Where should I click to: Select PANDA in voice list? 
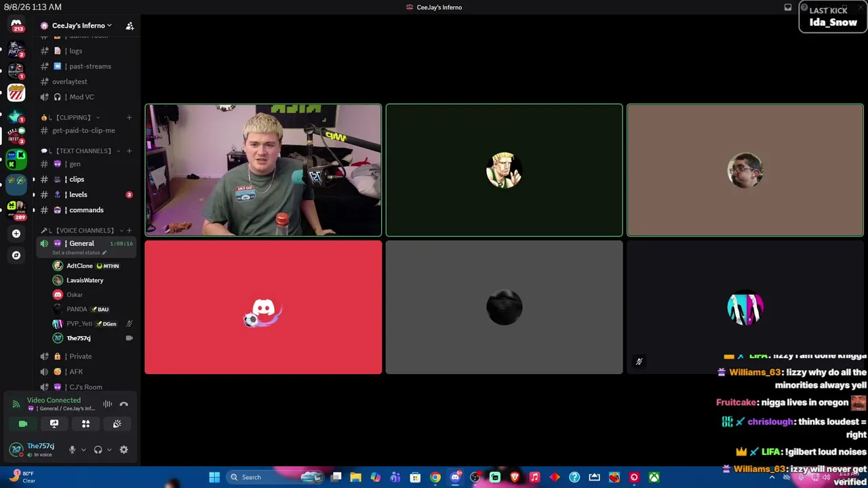pos(92,309)
